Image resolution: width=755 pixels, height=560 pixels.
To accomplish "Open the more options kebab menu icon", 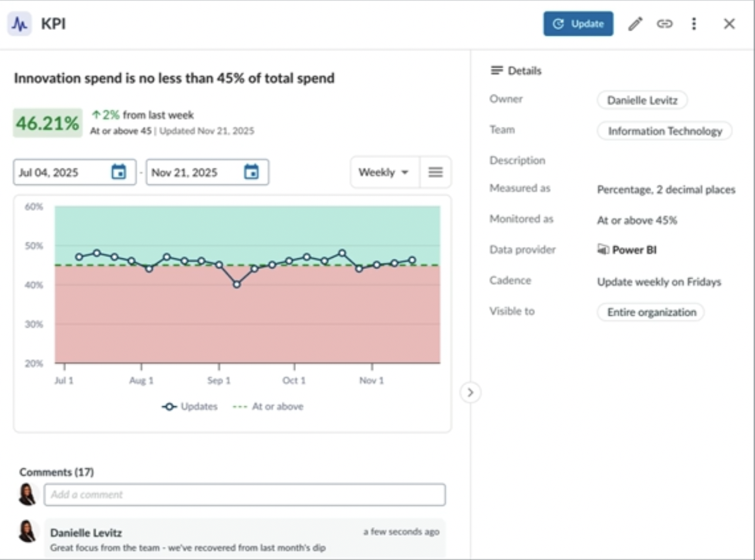I will point(694,24).
